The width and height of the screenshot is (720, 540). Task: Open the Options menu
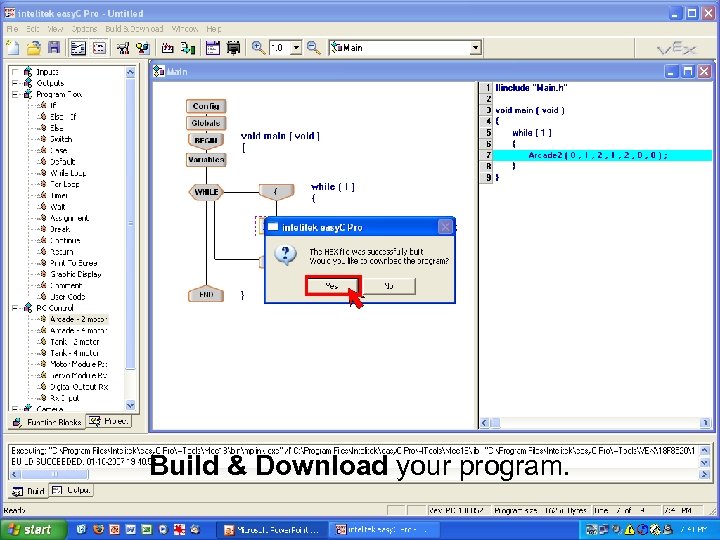(x=84, y=28)
